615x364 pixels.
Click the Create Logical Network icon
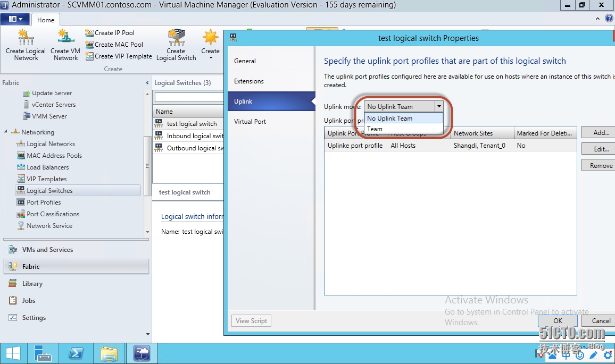pos(26,37)
